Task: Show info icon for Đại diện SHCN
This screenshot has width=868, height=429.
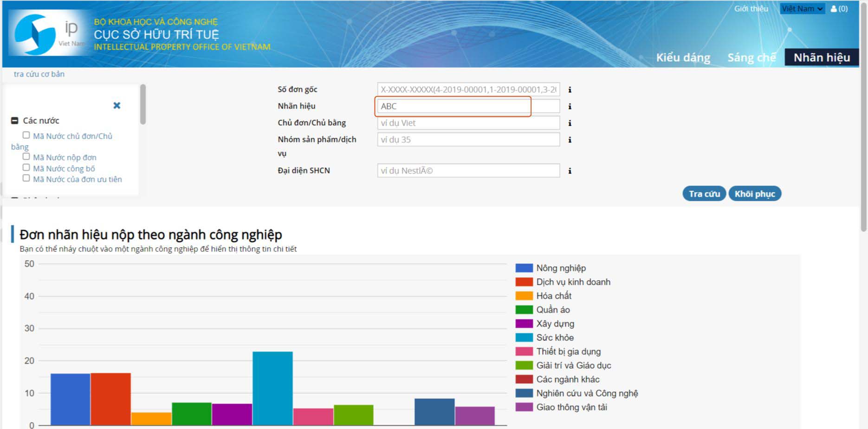Action: pos(570,171)
